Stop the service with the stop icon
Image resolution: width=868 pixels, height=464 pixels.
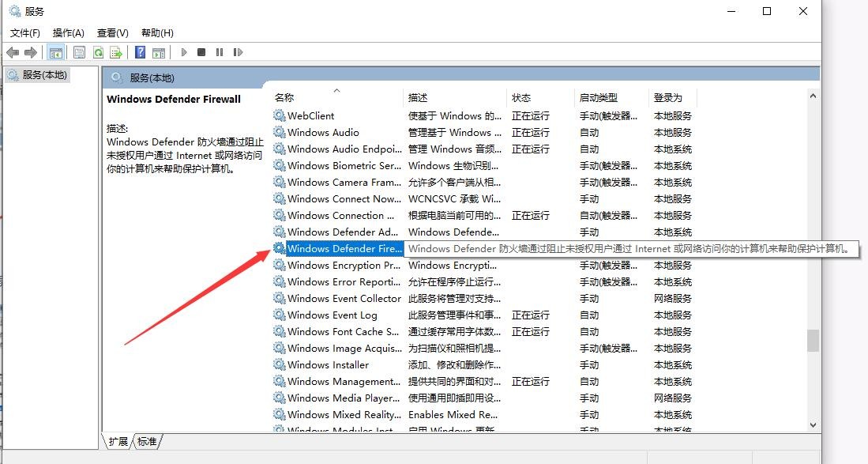pos(201,52)
